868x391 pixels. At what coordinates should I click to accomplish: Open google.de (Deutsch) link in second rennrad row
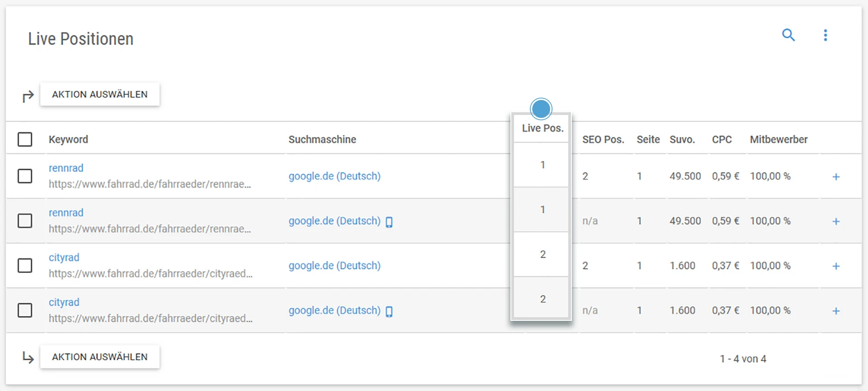pos(335,221)
